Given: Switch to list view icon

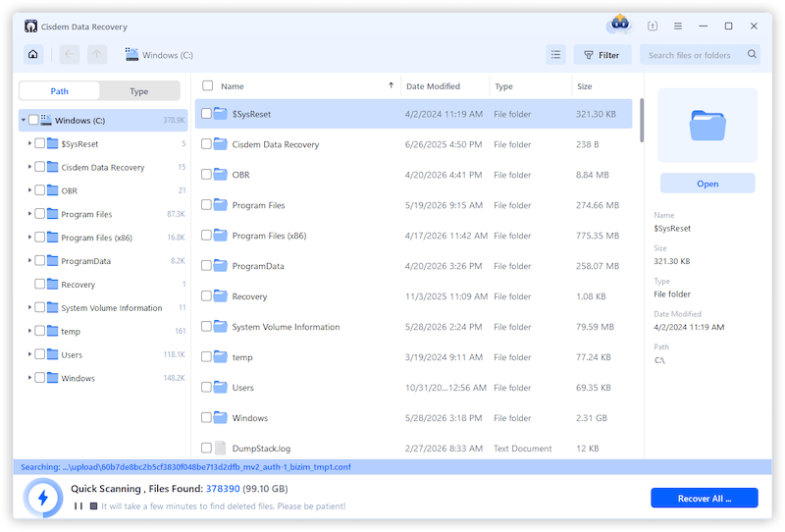Looking at the screenshot, I should (x=555, y=55).
